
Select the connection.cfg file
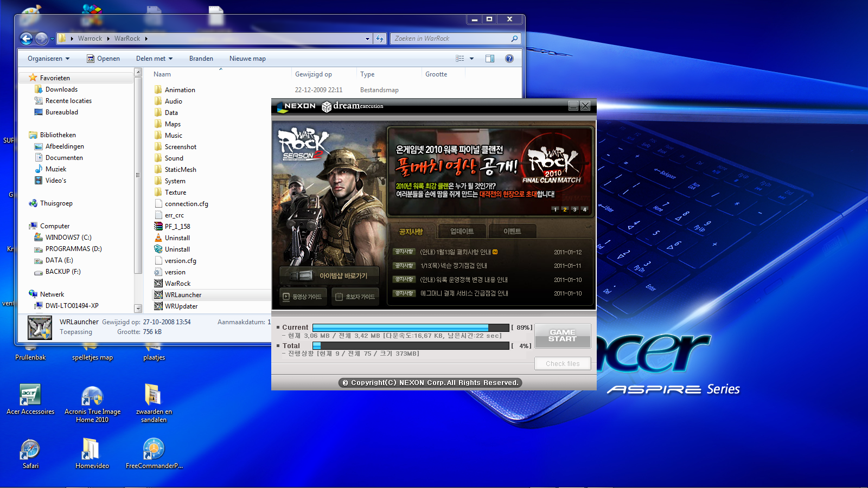pos(187,204)
